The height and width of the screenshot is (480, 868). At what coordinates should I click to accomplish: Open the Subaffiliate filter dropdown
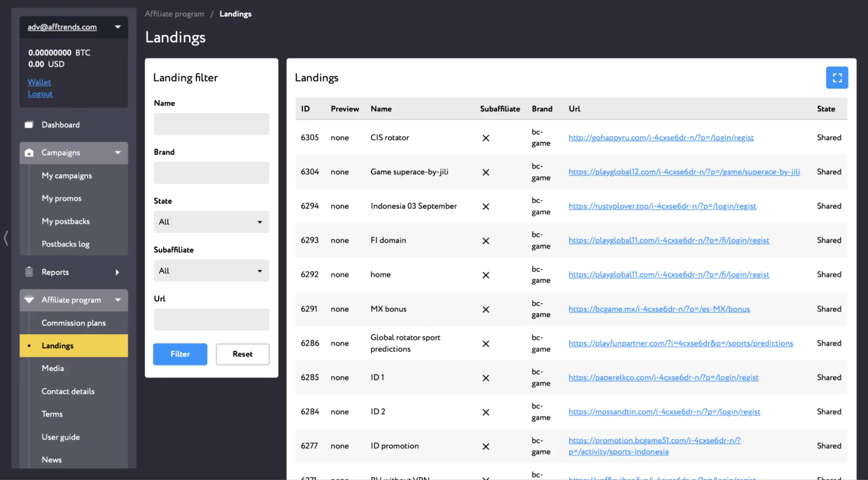211,271
